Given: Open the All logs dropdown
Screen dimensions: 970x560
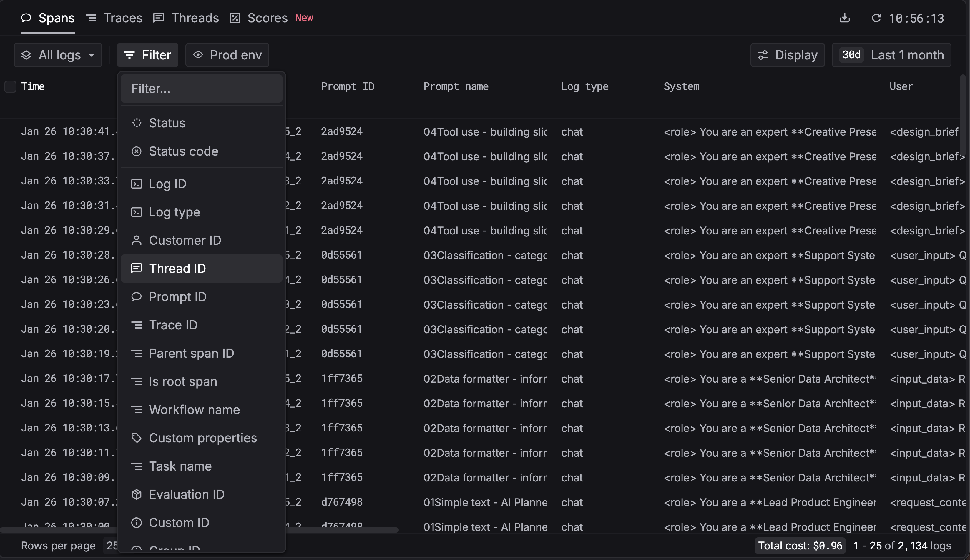Looking at the screenshot, I should click(x=58, y=55).
